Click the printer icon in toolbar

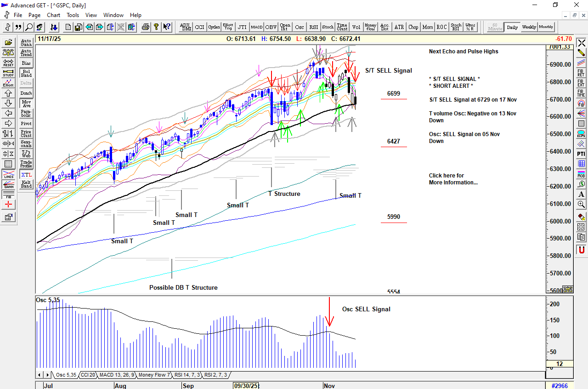[x=146, y=27]
